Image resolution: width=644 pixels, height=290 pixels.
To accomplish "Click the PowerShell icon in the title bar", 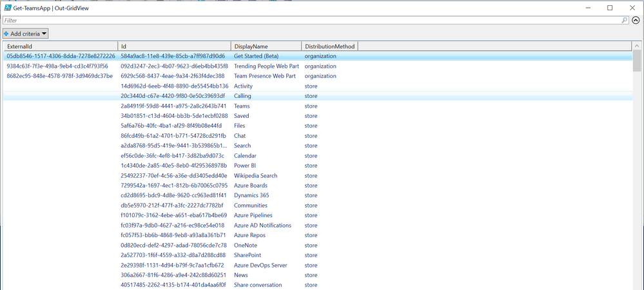I will 7,7.
